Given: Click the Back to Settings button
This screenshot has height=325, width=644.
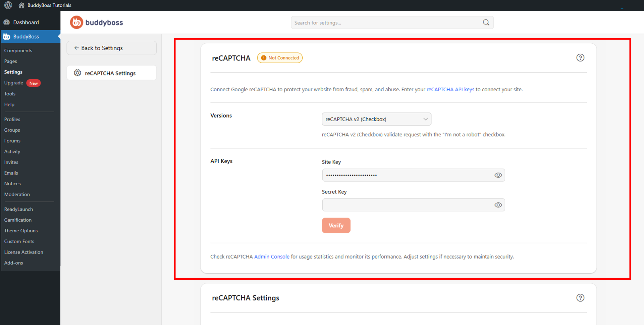Looking at the screenshot, I should click(112, 48).
